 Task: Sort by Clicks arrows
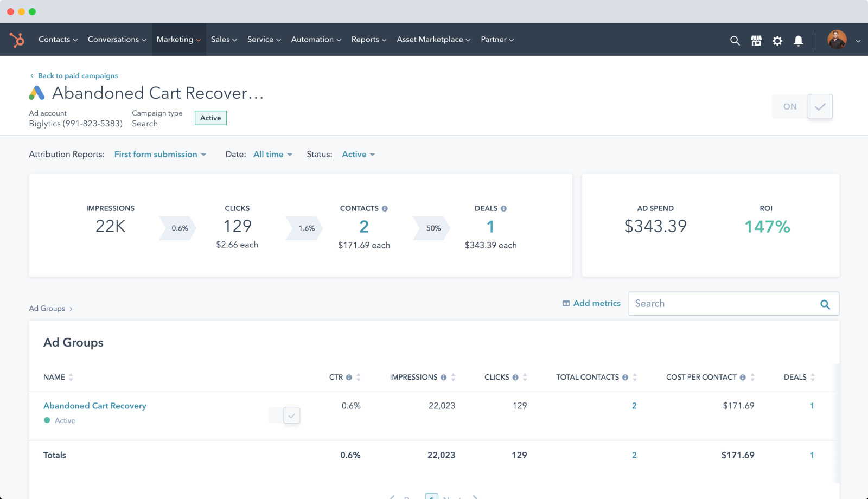525,378
